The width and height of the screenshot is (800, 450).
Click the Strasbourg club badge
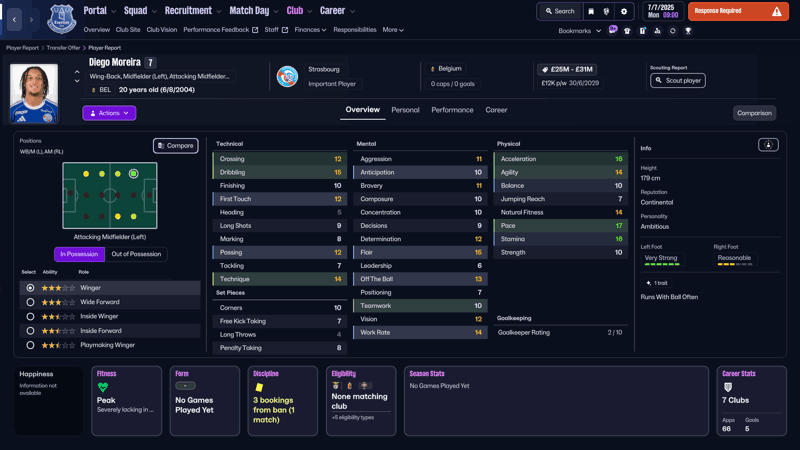click(x=287, y=77)
